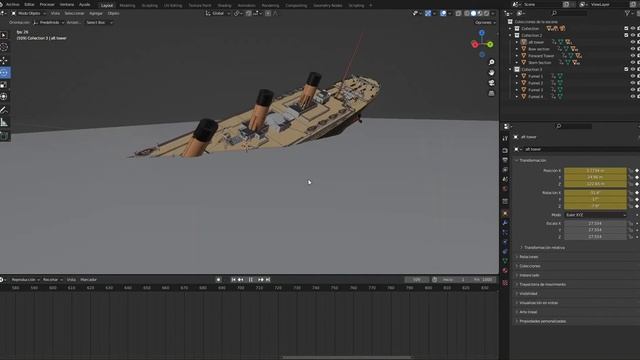Open the Modifiers properties wrench tab

coord(505,223)
